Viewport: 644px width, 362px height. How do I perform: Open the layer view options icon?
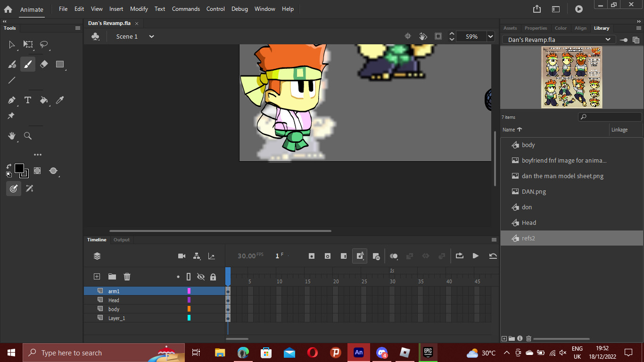tap(97, 256)
